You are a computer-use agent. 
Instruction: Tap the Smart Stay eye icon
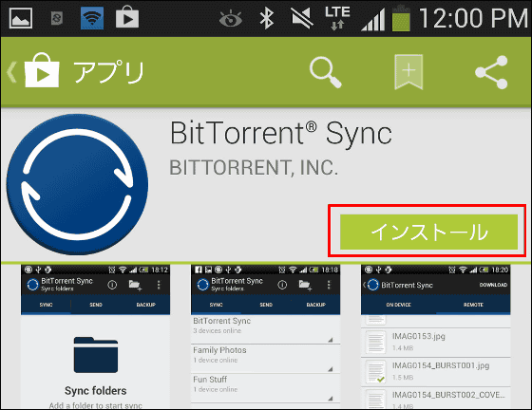point(230,19)
